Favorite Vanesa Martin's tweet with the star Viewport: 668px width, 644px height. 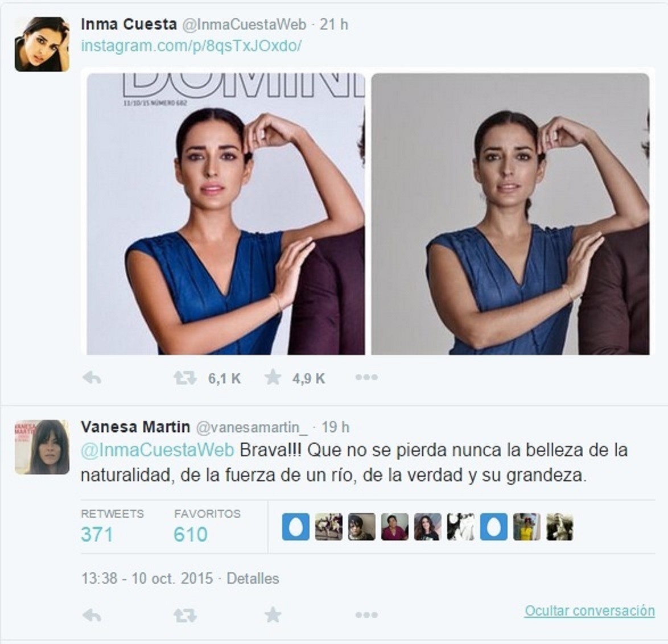(273, 614)
